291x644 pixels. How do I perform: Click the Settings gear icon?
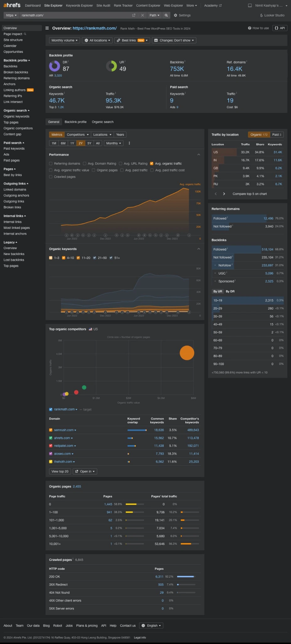click(175, 15)
